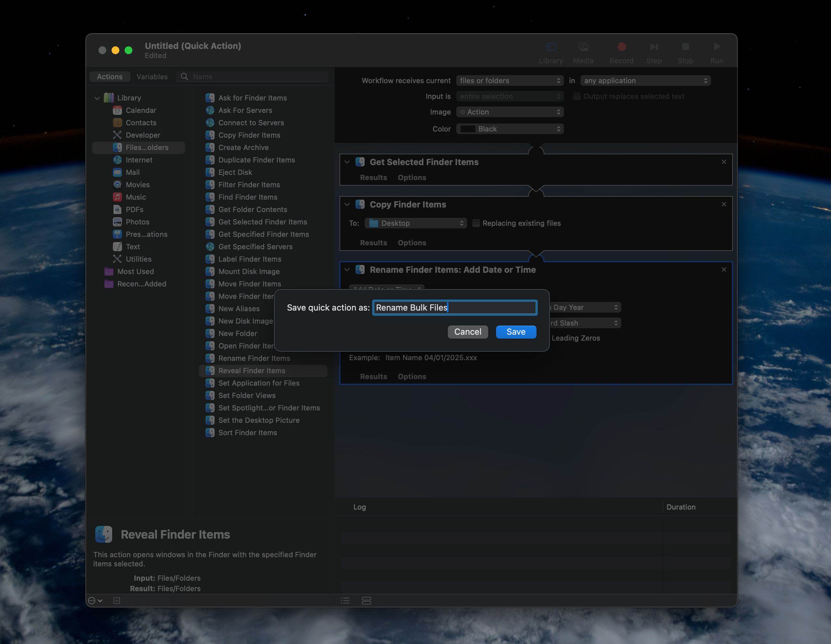Collapse the Get Selected Finder Items action

(347, 162)
